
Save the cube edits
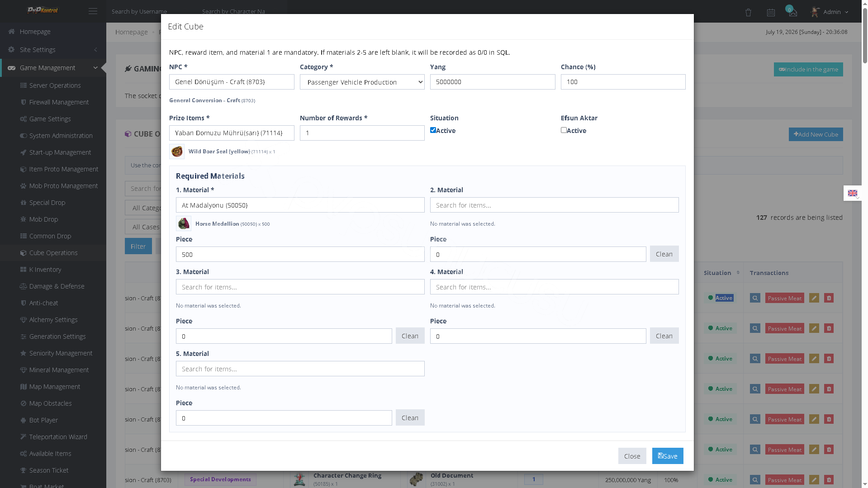tap(668, 456)
